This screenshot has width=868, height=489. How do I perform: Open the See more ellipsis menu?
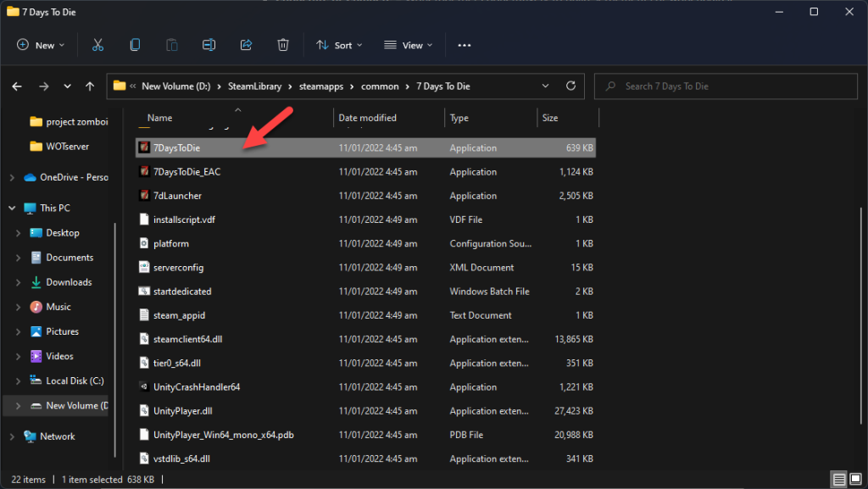click(465, 46)
